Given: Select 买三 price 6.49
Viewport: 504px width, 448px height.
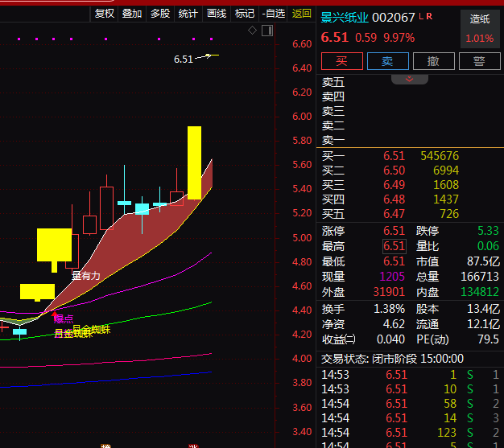Looking at the screenshot, I should 394,185.
